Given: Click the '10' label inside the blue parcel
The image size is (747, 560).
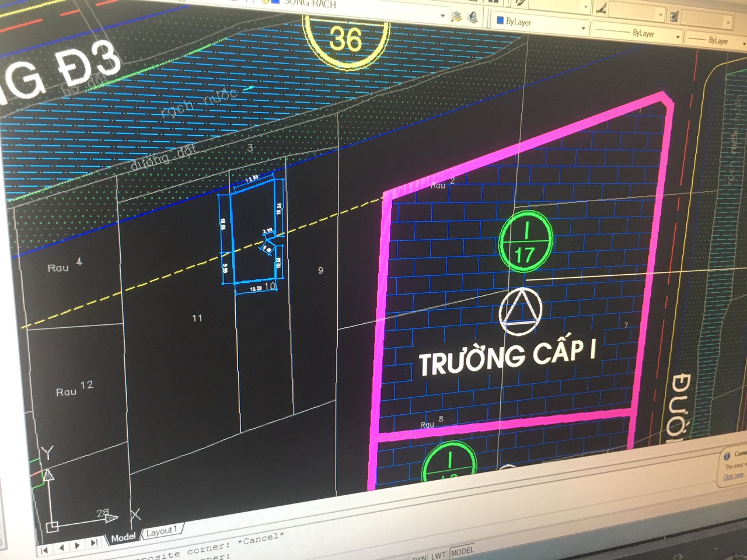Looking at the screenshot, I should click(x=270, y=286).
